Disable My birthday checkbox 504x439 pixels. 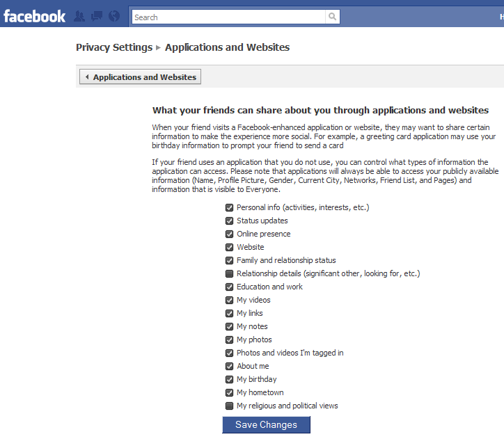(x=229, y=380)
